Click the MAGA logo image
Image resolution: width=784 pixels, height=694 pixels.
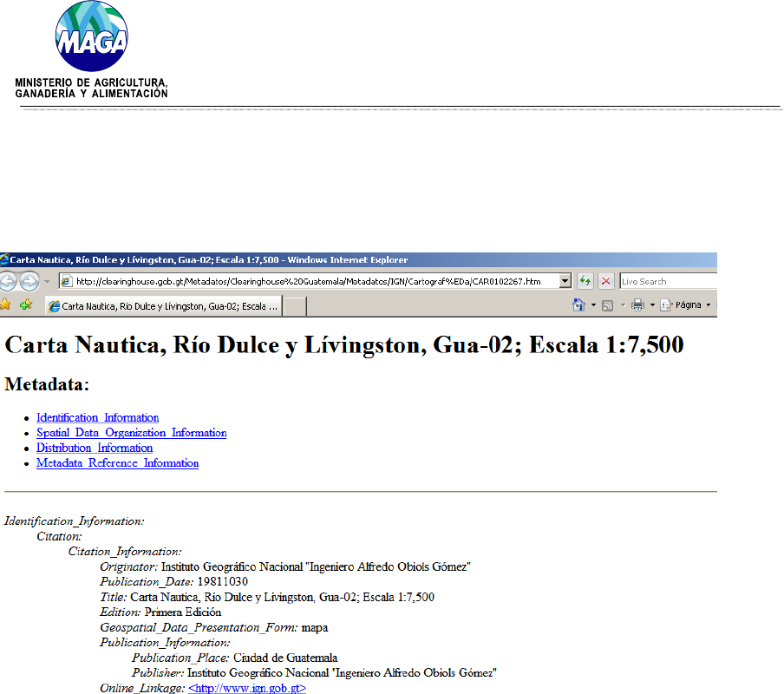tap(92, 36)
